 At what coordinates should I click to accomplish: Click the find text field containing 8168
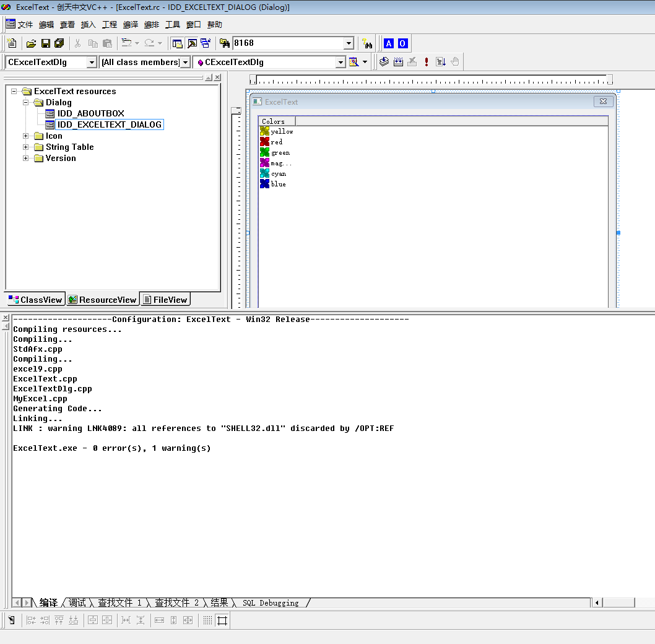tap(288, 43)
